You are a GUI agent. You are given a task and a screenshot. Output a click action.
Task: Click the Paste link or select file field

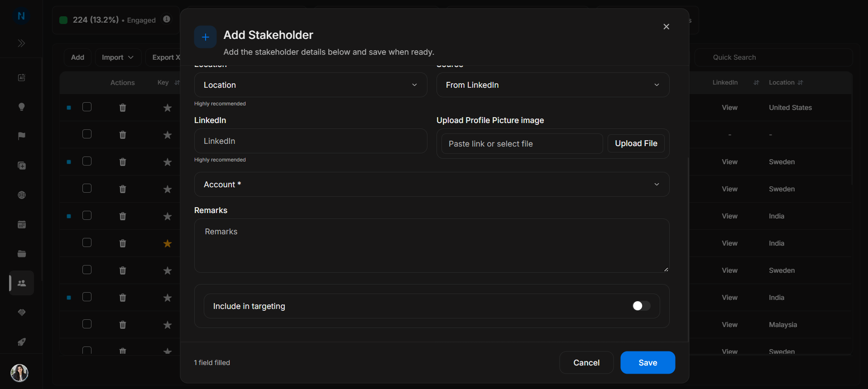(522, 144)
